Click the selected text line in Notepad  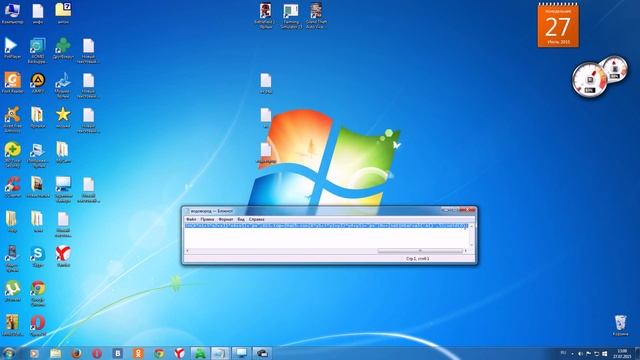click(x=326, y=226)
